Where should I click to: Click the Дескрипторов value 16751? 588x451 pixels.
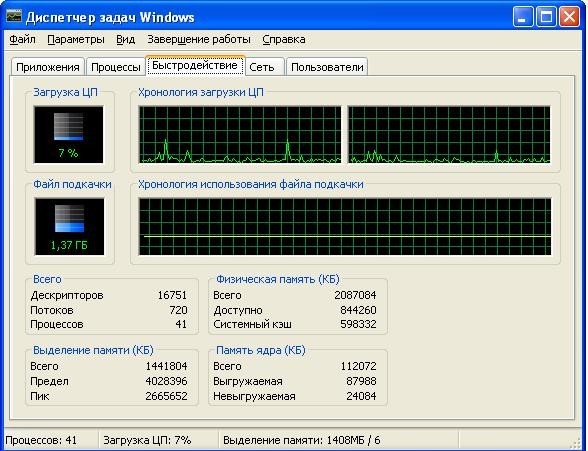pos(172,295)
